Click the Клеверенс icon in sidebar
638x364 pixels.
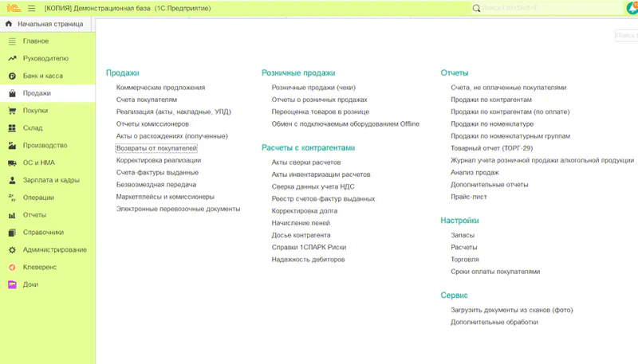click(x=12, y=267)
